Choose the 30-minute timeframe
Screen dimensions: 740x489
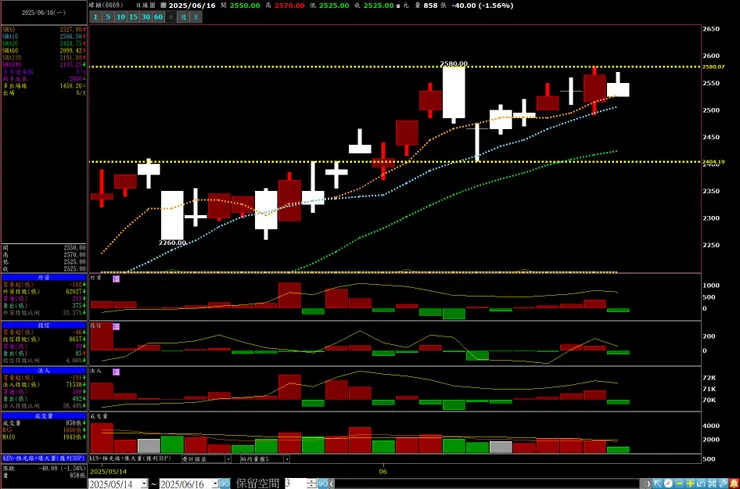pos(146,17)
